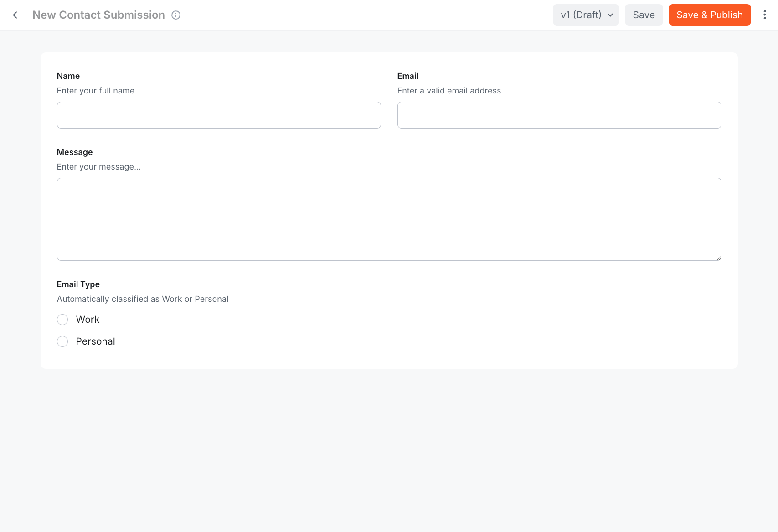Click the kebab menu at top right
This screenshot has width=778, height=532.
764,15
